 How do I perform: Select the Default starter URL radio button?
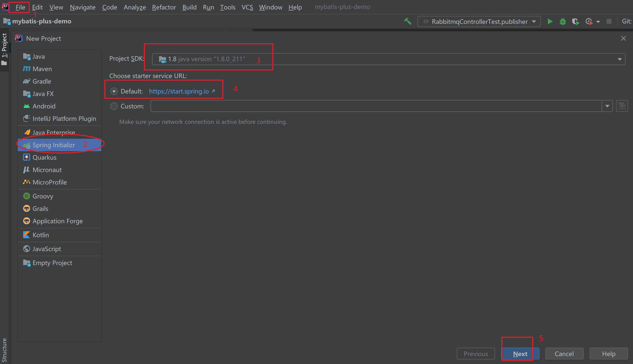pos(114,91)
